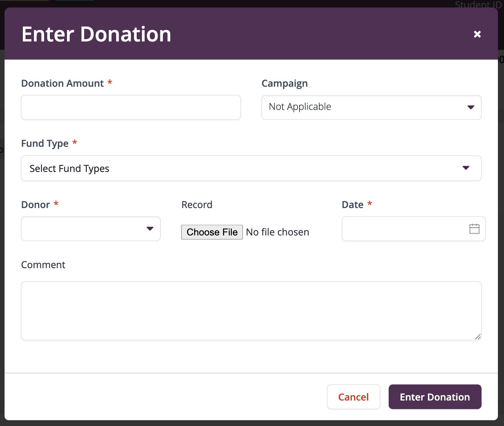
Task: Expand the Select Fund Types dropdown
Action: click(x=251, y=168)
